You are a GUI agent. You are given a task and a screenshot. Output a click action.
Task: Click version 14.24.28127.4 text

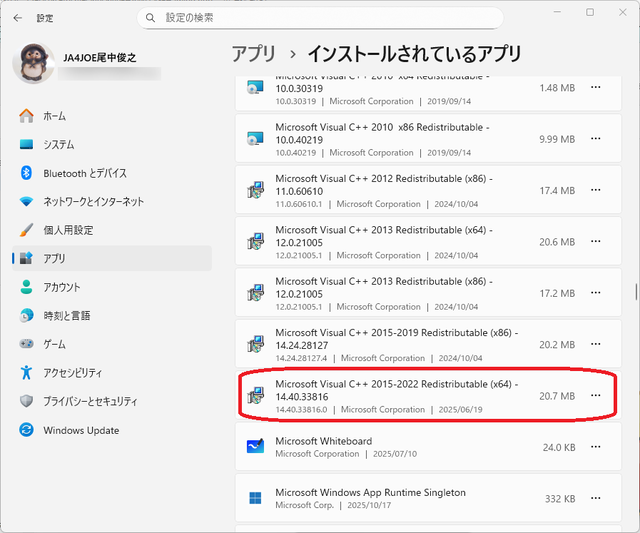click(301, 358)
